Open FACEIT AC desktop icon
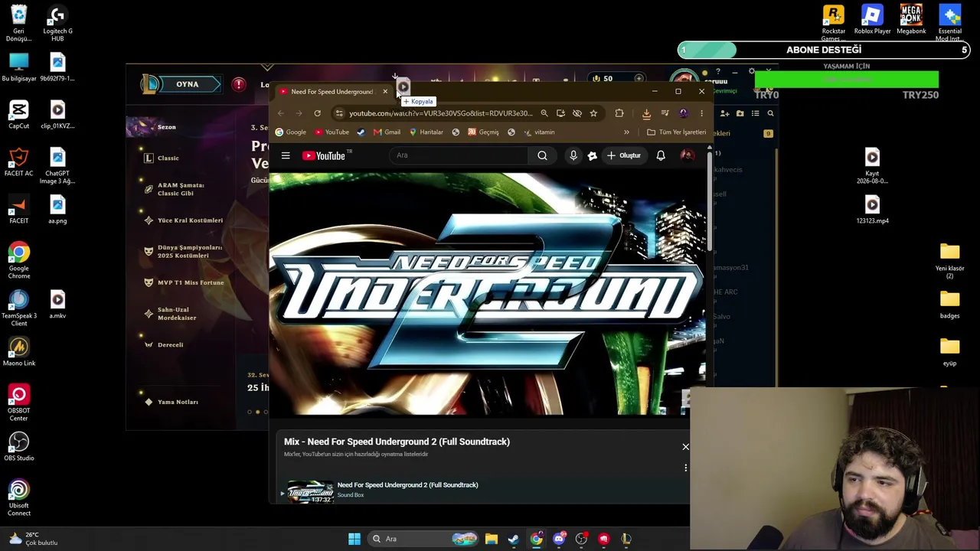This screenshot has width=980, height=551. [x=19, y=162]
